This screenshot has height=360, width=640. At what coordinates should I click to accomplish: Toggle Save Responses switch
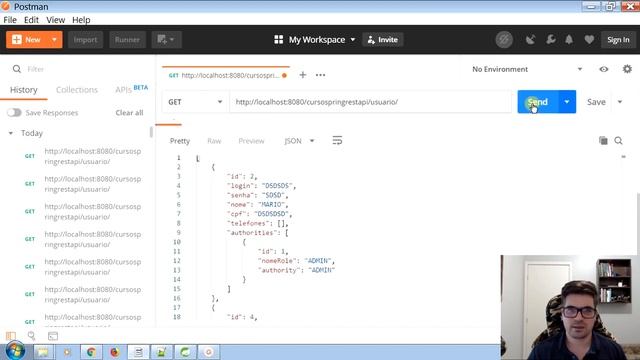(14, 113)
